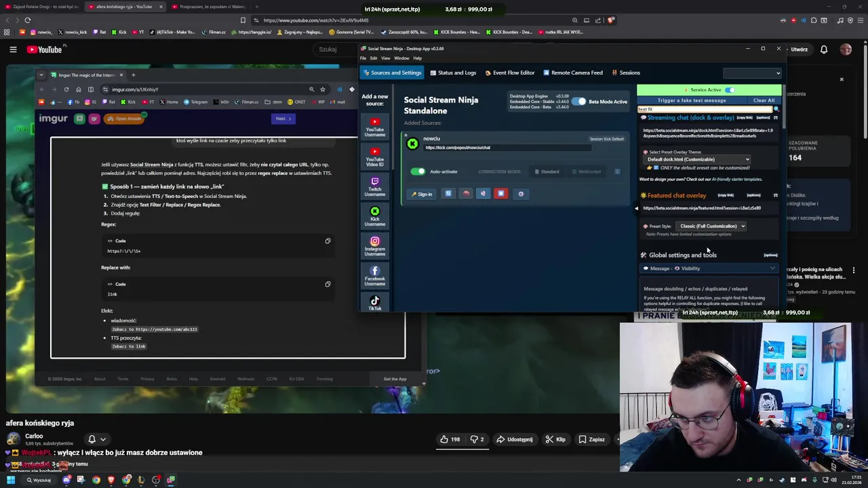Add an Instagram Username source
Screen dimensions: 868x488
click(x=374, y=247)
